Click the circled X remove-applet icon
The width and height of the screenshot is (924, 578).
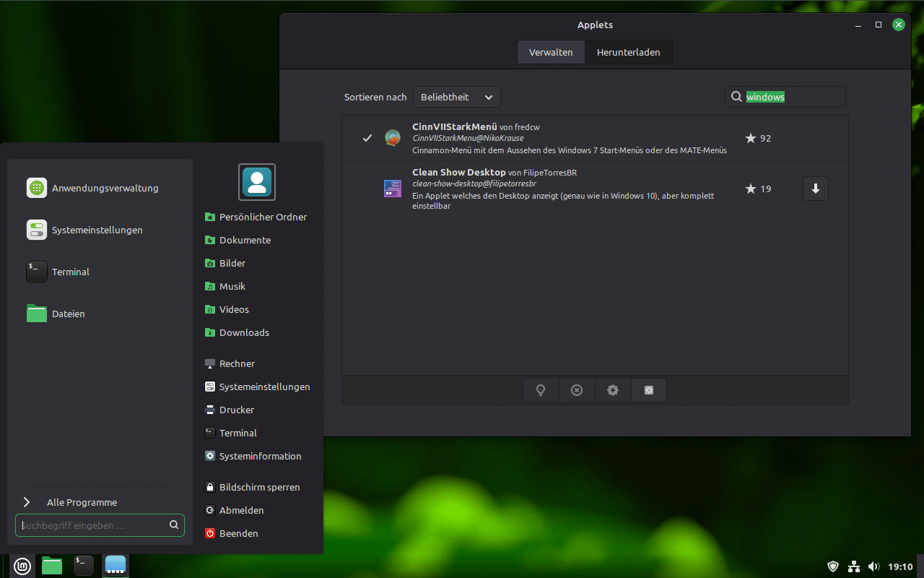click(x=577, y=389)
